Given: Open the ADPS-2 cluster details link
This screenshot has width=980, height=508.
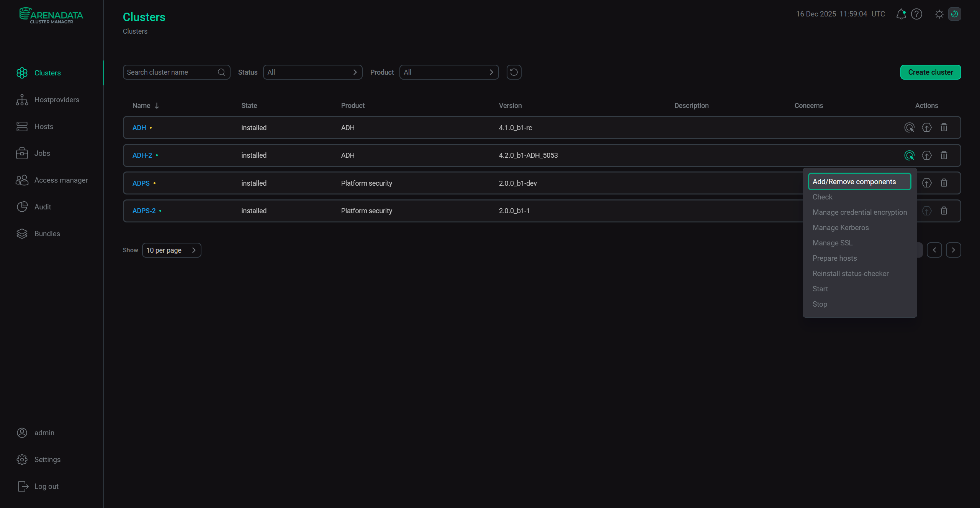Looking at the screenshot, I should coord(144,211).
